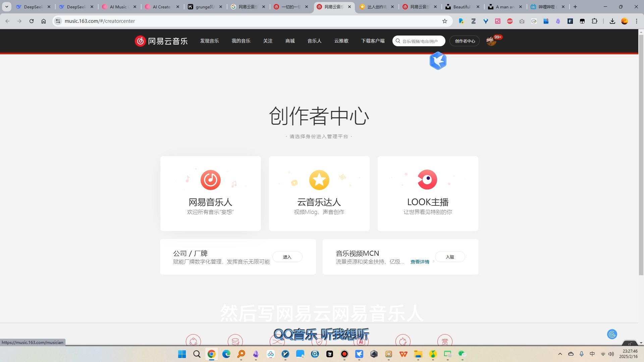Viewport: 644px width, 362px height.
Task: Open WPS Office from taskbar
Action: (404, 354)
